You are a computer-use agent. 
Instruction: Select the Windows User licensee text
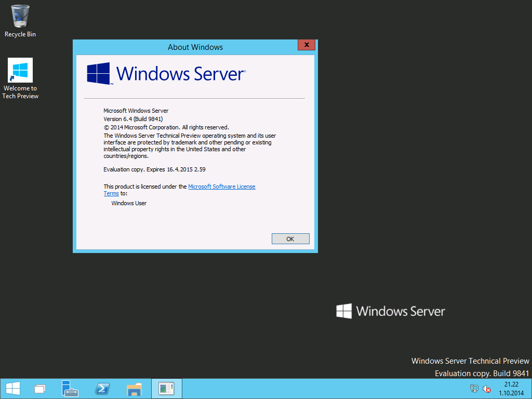pyautogui.click(x=128, y=203)
